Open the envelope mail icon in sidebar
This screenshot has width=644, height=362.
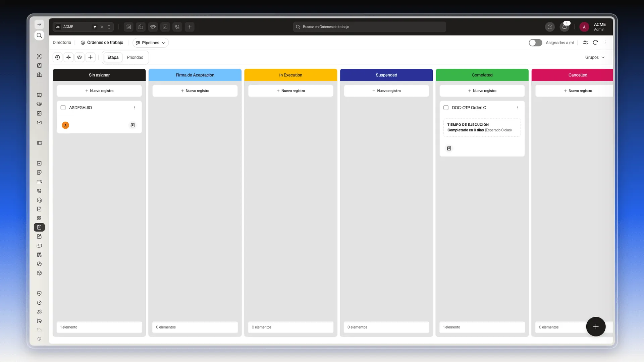tap(39, 123)
